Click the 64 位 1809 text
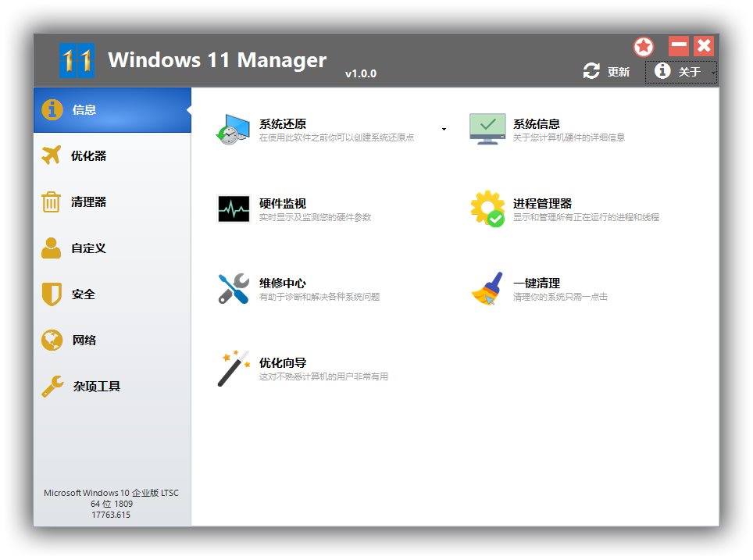This screenshot has width=753, height=560. tap(112, 504)
